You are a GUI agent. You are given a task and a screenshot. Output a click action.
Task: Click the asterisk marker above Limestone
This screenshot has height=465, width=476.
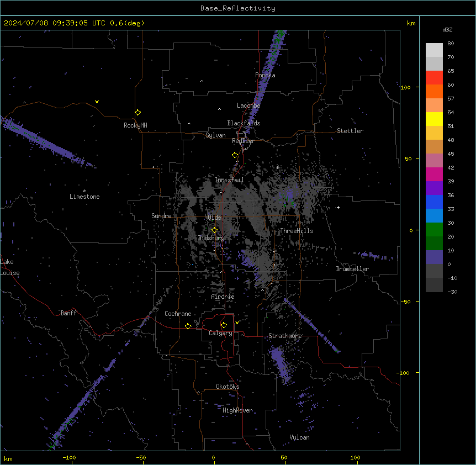(84, 191)
